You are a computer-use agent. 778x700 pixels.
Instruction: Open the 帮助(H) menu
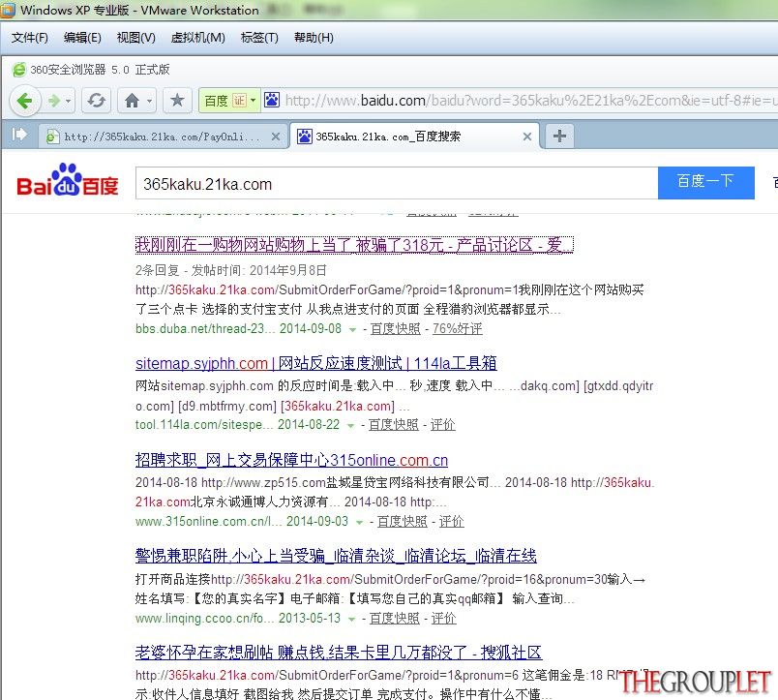click(x=314, y=38)
